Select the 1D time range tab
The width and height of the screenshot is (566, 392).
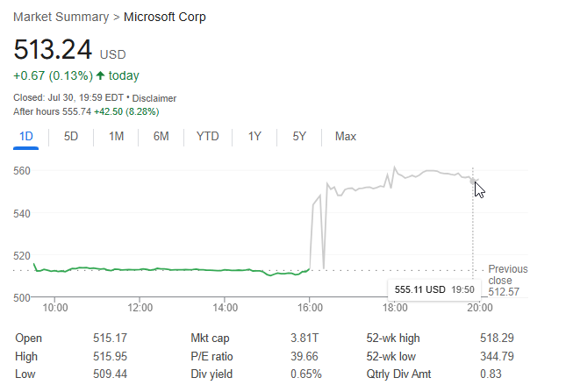click(26, 137)
